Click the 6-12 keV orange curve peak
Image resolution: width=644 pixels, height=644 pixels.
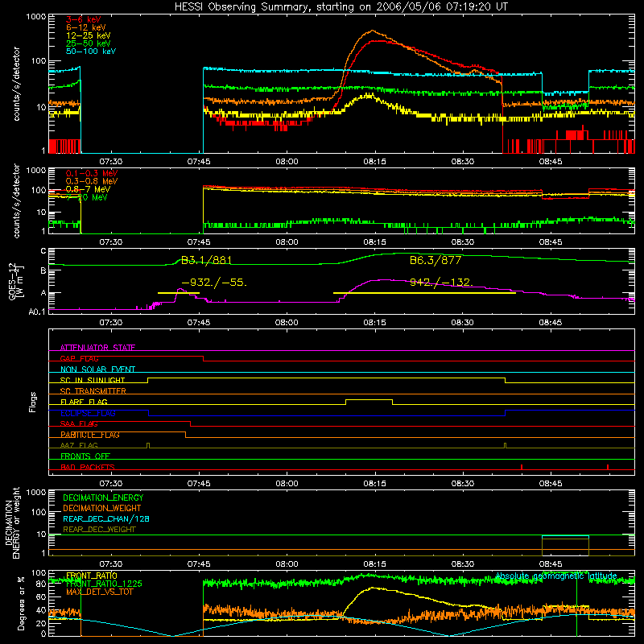372,31
